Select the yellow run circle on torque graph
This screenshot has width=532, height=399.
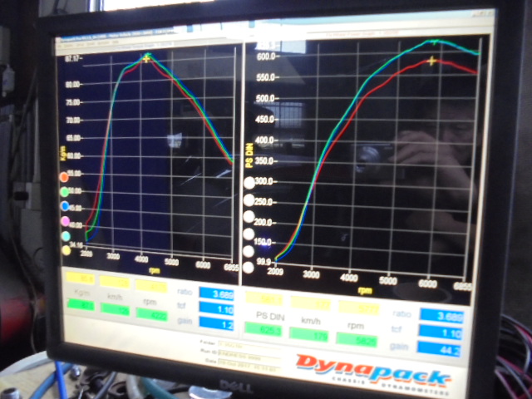click(x=66, y=249)
